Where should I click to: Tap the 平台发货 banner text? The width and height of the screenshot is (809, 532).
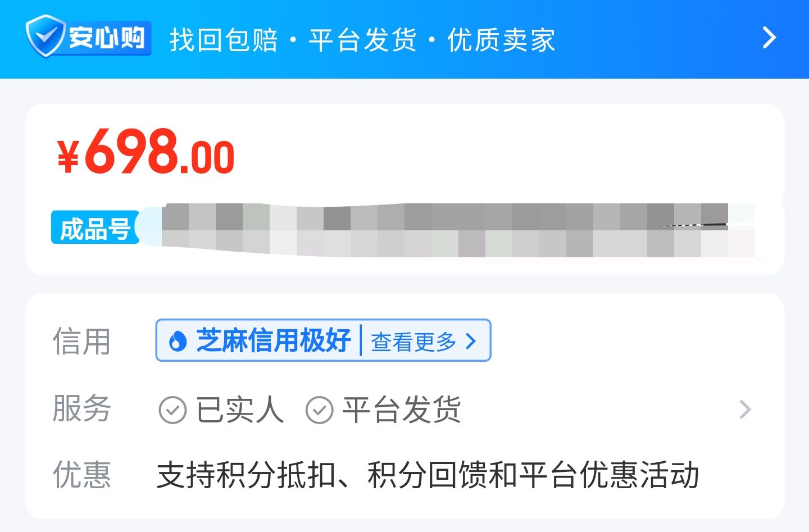pyautogui.click(x=362, y=40)
